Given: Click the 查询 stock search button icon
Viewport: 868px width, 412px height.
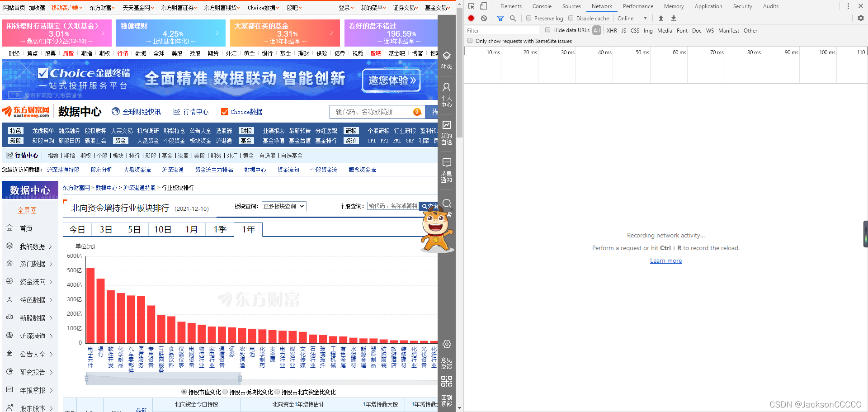Looking at the screenshot, I should pos(425,206).
